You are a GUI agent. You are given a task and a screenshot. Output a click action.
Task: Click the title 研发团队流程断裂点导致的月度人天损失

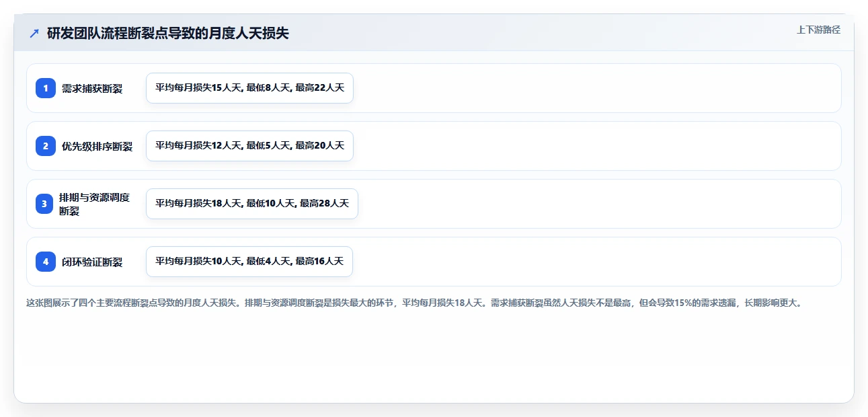pyautogui.click(x=168, y=34)
